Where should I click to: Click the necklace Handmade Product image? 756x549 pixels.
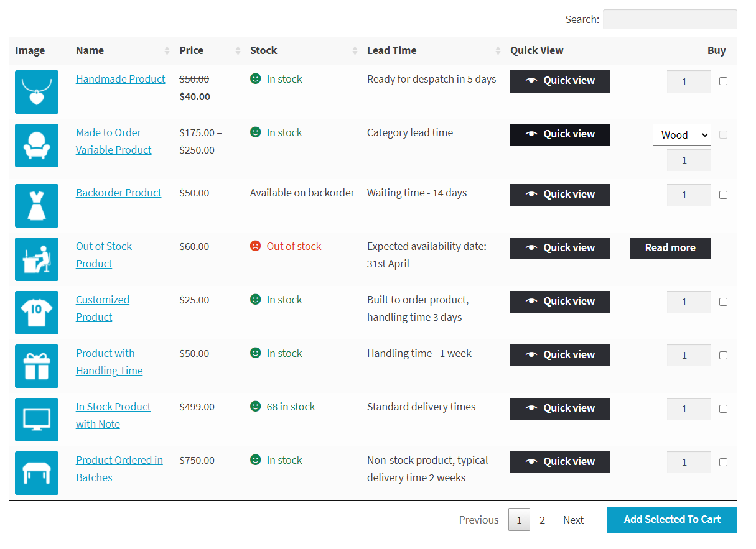[37, 92]
